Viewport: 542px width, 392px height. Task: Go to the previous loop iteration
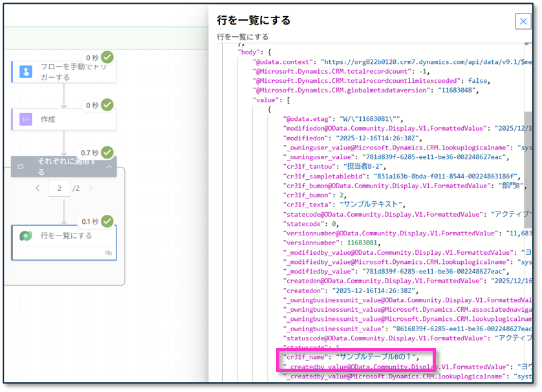[x=38, y=188]
